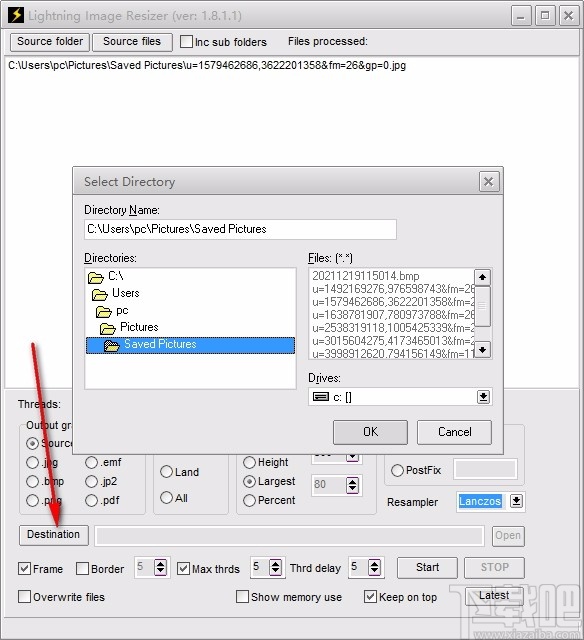
Task: Open the Source files chooser
Action: (x=132, y=42)
